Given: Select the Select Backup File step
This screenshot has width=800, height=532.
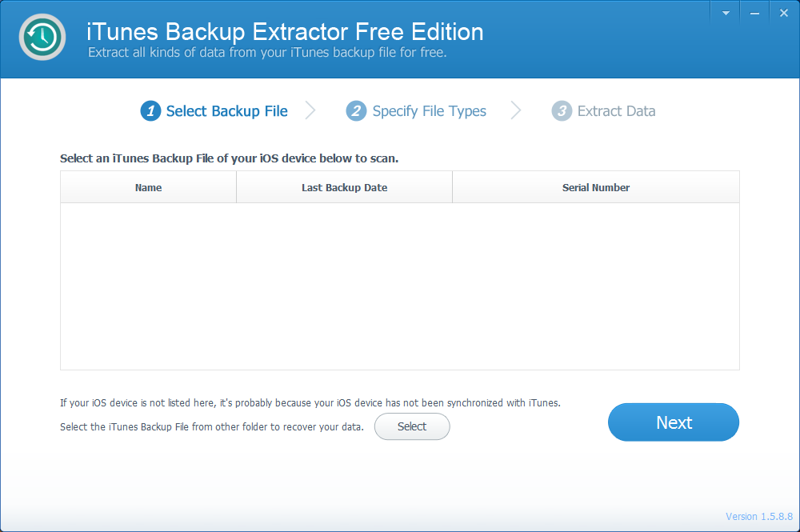Looking at the screenshot, I should pyautogui.click(x=226, y=110).
